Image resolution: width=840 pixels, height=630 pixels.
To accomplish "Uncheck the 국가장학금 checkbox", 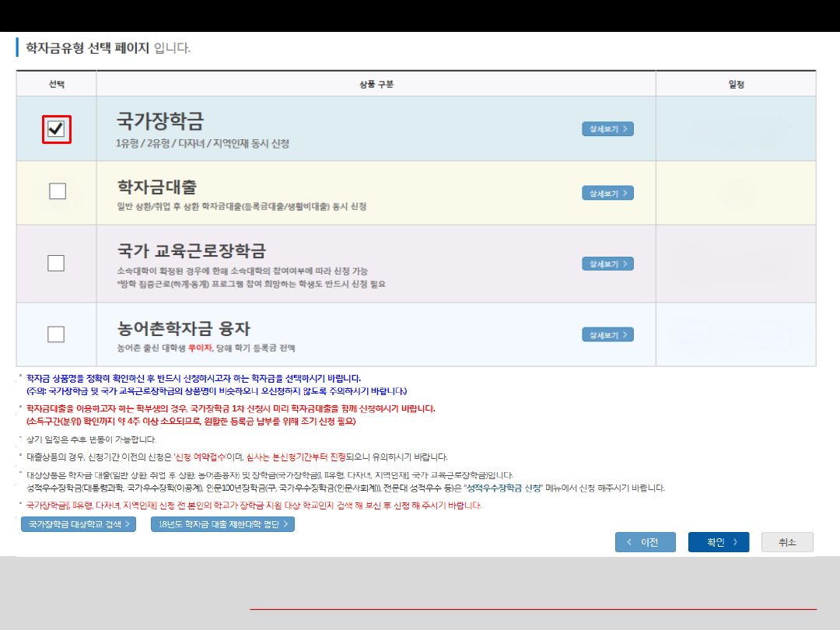I will pos(56,129).
